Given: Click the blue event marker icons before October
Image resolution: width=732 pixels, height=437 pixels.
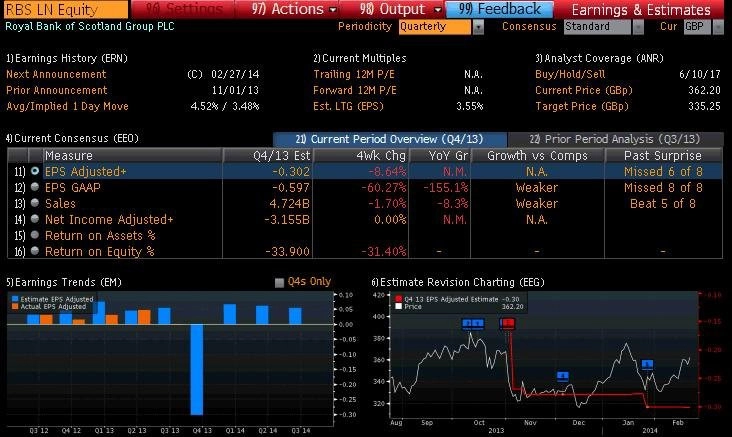Looking at the screenshot, I should click(473, 323).
